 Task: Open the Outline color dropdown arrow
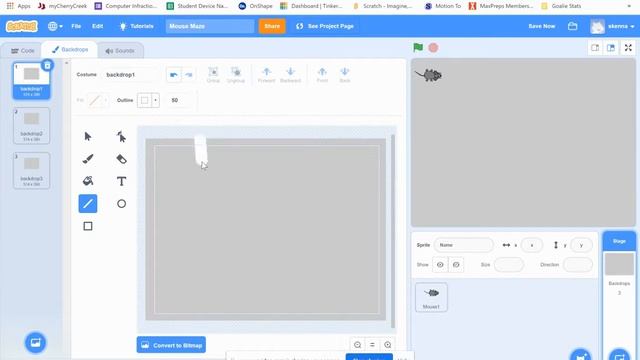tap(156, 100)
